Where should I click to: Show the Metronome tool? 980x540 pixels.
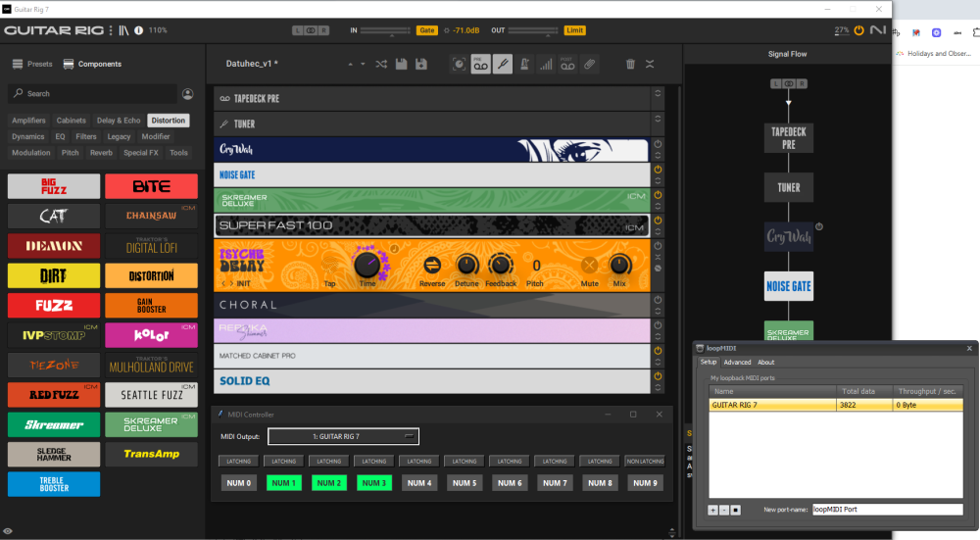(x=524, y=64)
